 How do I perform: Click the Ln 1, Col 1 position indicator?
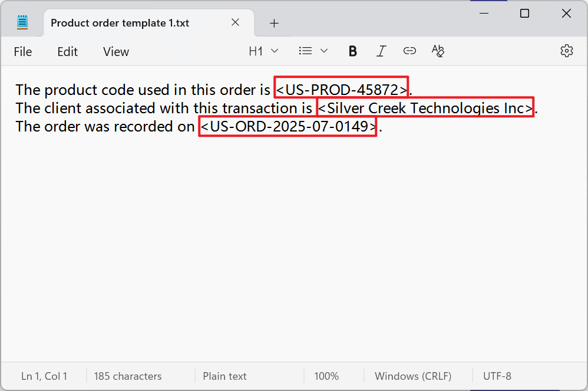point(44,376)
